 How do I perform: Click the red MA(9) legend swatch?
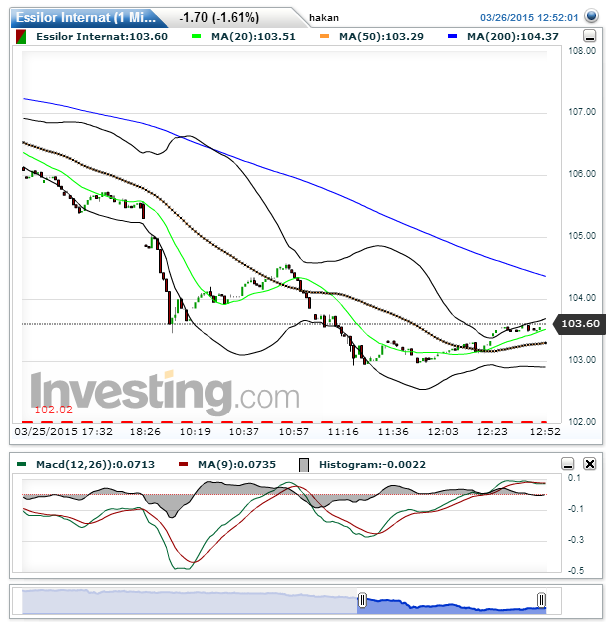183,464
